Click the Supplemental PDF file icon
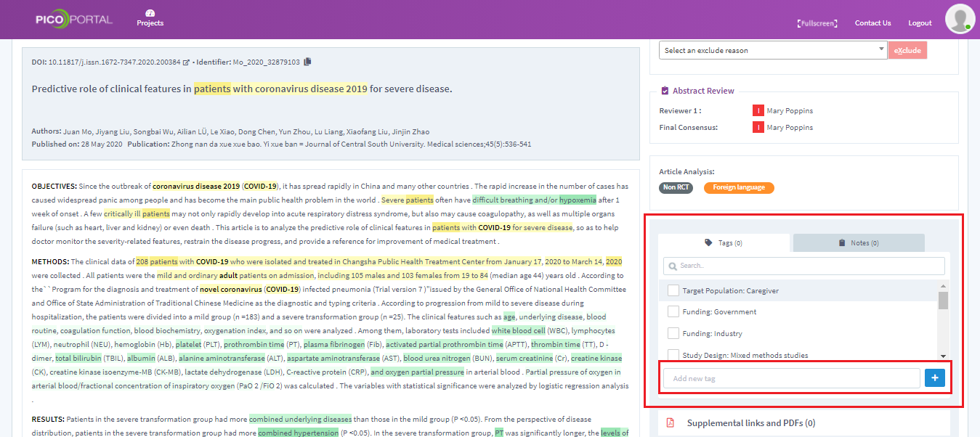 pyautogui.click(x=671, y=422)
